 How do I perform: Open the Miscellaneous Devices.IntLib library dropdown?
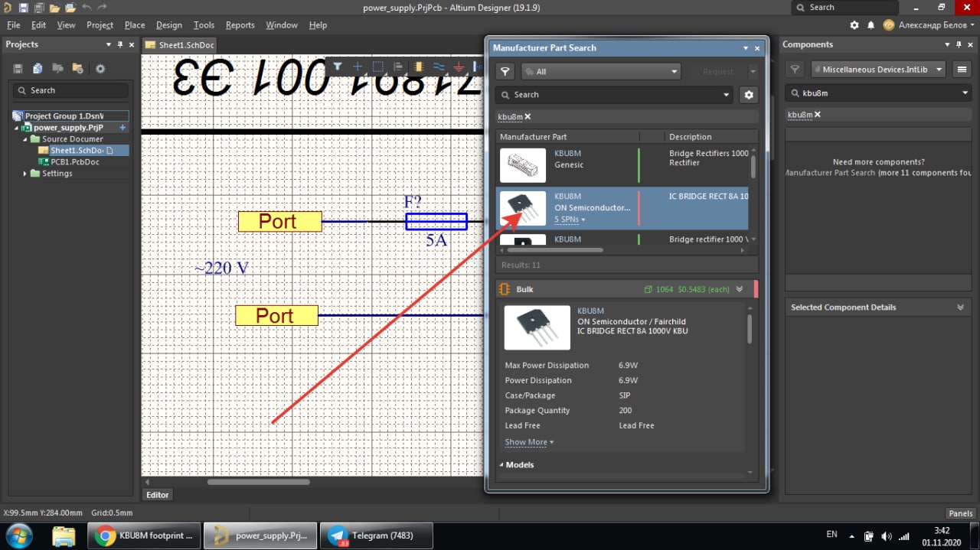coord(878,70)
